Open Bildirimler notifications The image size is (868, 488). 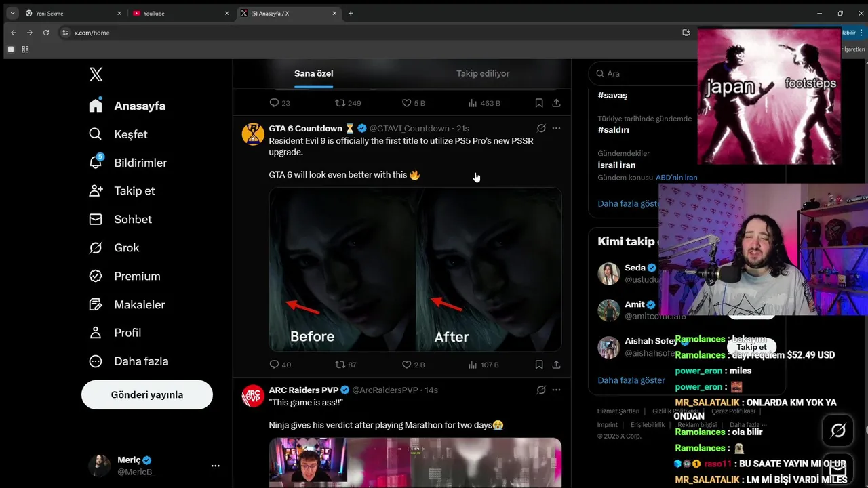click(128, 163)
